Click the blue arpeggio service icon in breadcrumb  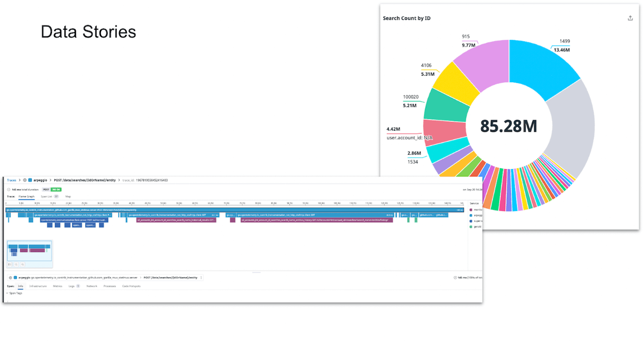point(30,180)
